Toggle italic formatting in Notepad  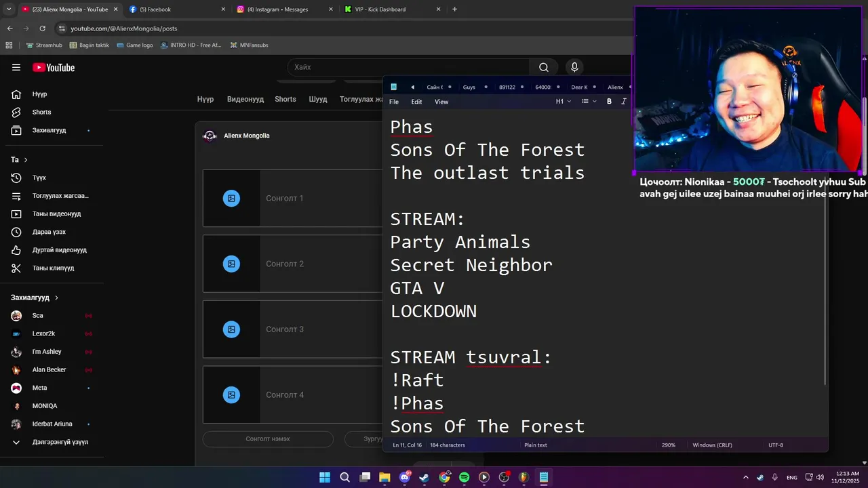(x=624, y=102)
